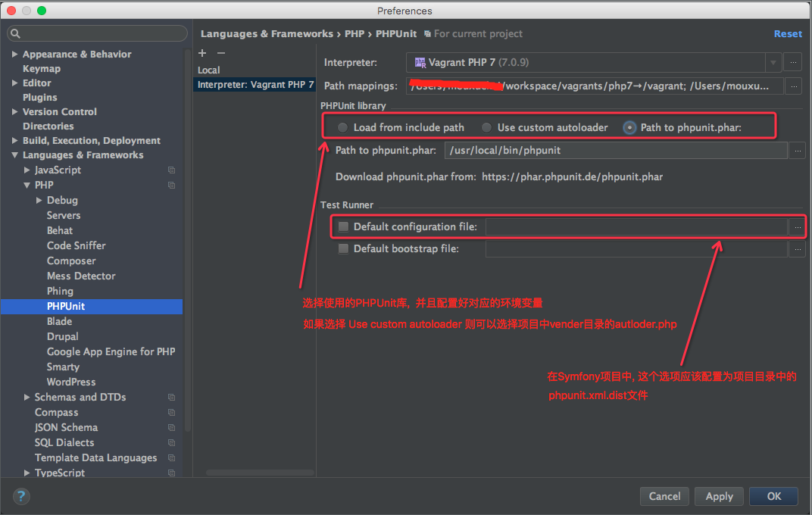The width and height of the screenshot is (812, 515).
Task: Expand the Version Control section
Action: click(15, 112)
